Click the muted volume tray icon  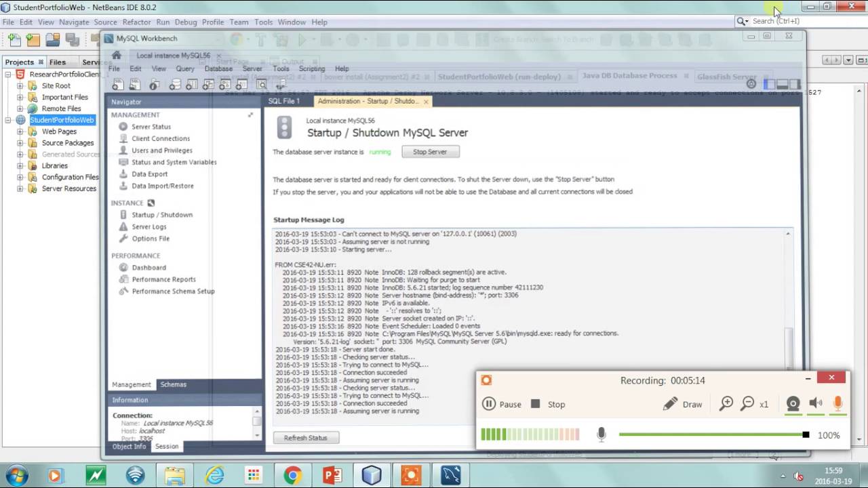tap(799, 476)
